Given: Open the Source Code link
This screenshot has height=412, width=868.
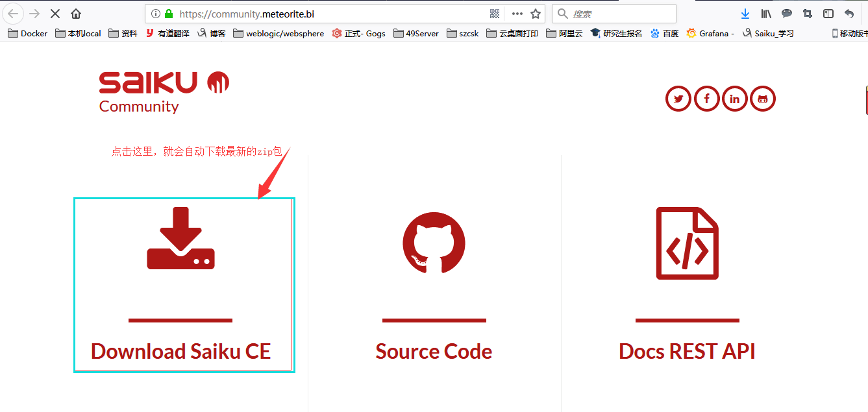Looking at the screenshot, I should (434, 351).
